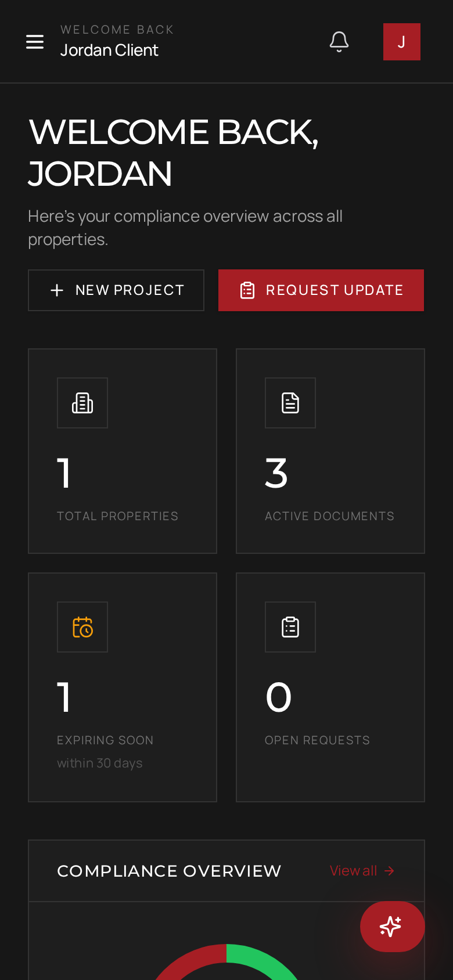Click the document icon in Active Documents card
Image resolution: width=453 pixels, height=980 pixels.
point(290,403)
